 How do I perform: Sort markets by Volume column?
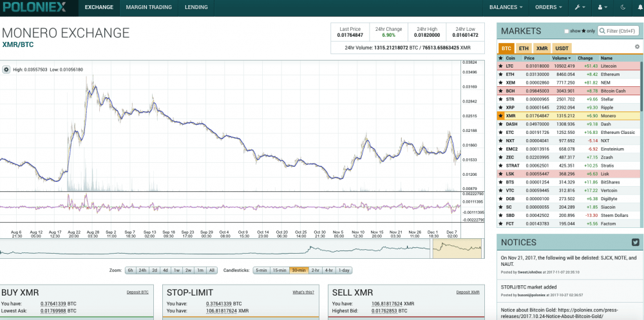click(x=562, y=59)
